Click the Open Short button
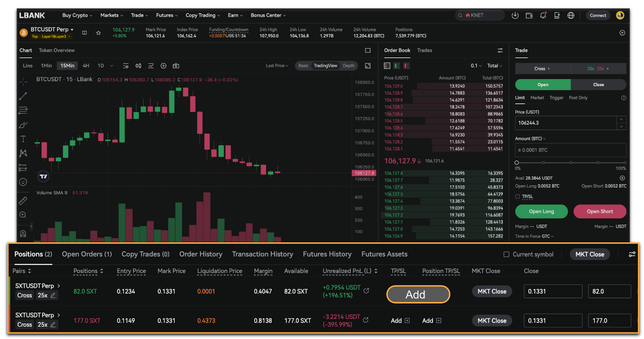The width and height of the screenshot is (644, 339). [x=600, y=211]
